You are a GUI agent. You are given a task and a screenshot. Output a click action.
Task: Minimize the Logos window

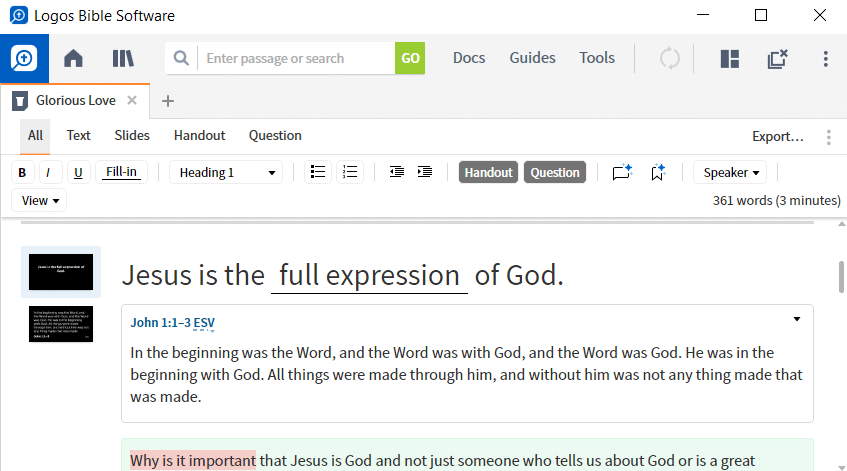click(703, 15)
